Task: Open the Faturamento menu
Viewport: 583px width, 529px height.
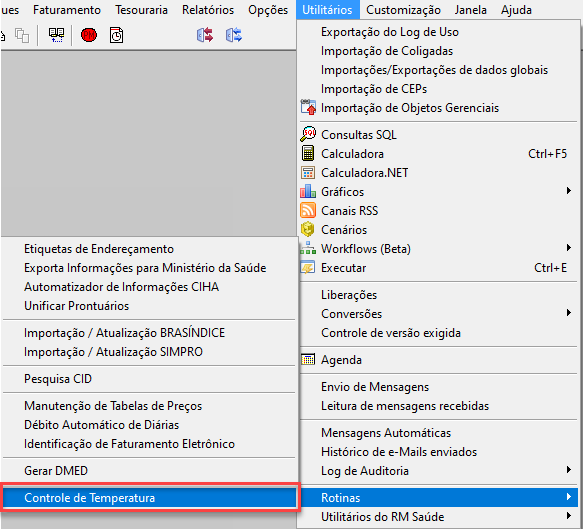Action: pyautogui.click(x=67, y=10)
